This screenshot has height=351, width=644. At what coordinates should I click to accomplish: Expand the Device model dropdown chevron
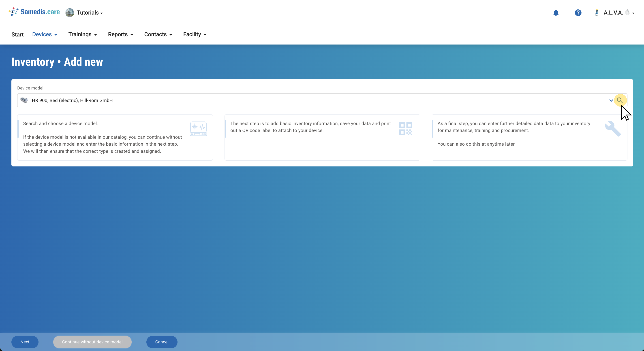pos(611,100)
